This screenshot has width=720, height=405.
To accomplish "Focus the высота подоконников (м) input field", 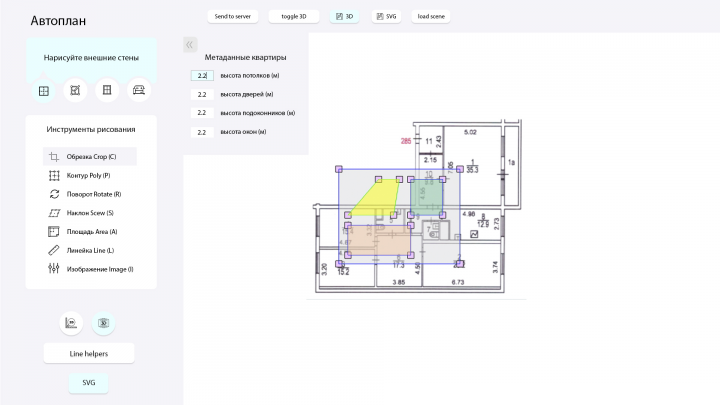I will click(202, 113).
